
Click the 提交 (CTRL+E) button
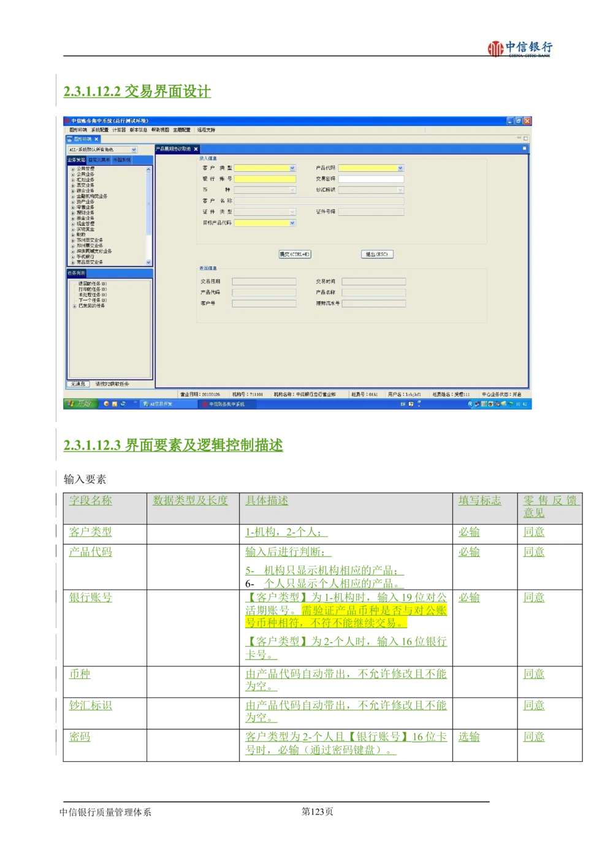pyautogui.click(x=294, y=254)
